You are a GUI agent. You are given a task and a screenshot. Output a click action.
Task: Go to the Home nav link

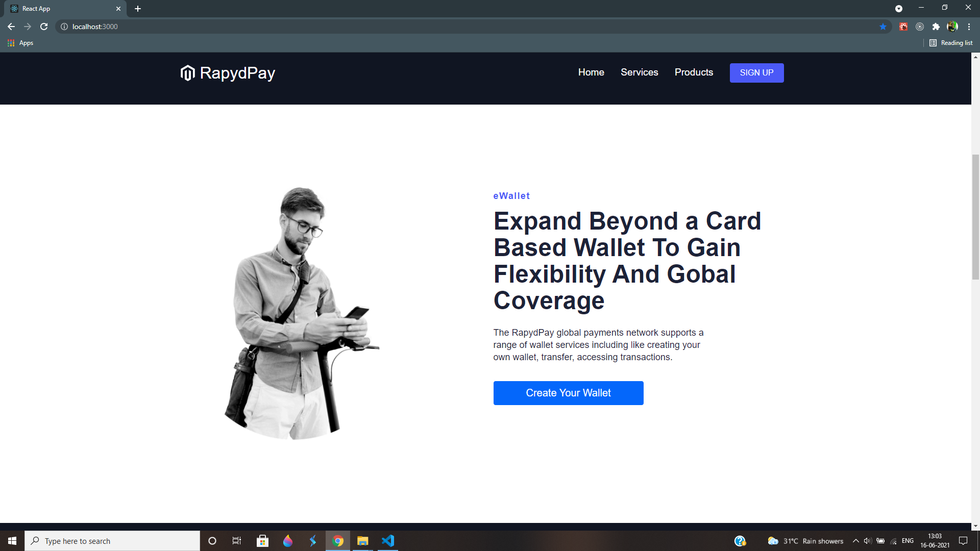[591, 72]
